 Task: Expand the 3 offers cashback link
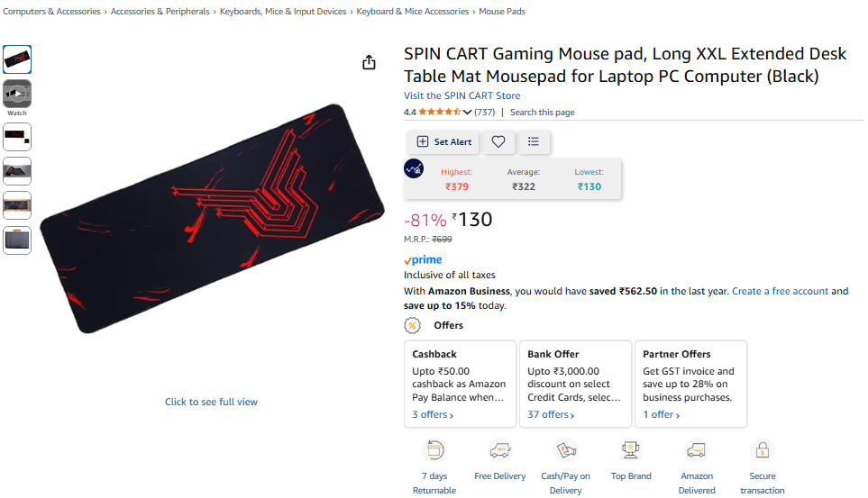(433, 414)
